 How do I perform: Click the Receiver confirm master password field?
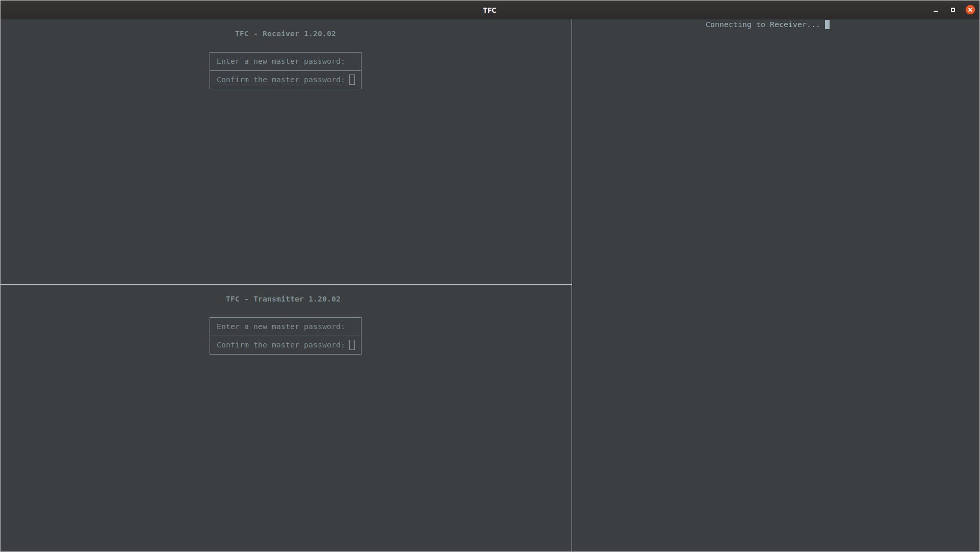pyautogui.click(x=286, y=80)
